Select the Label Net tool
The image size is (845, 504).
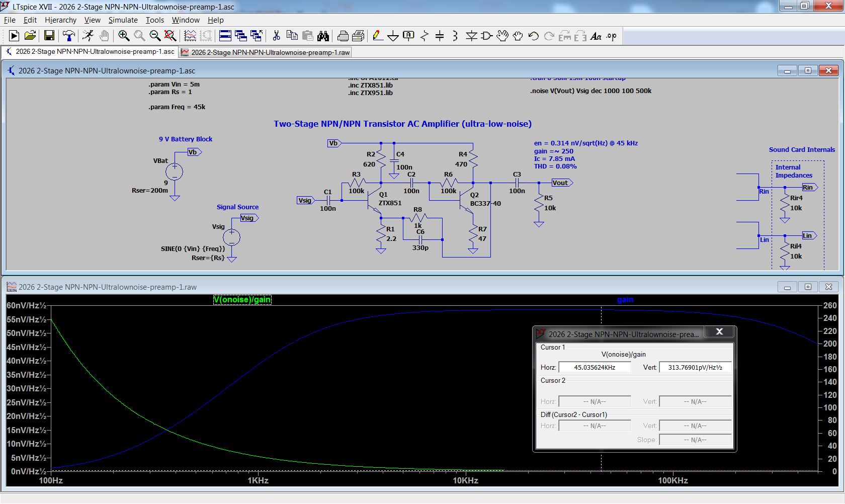pyautogui.click(x=408, y=36)
